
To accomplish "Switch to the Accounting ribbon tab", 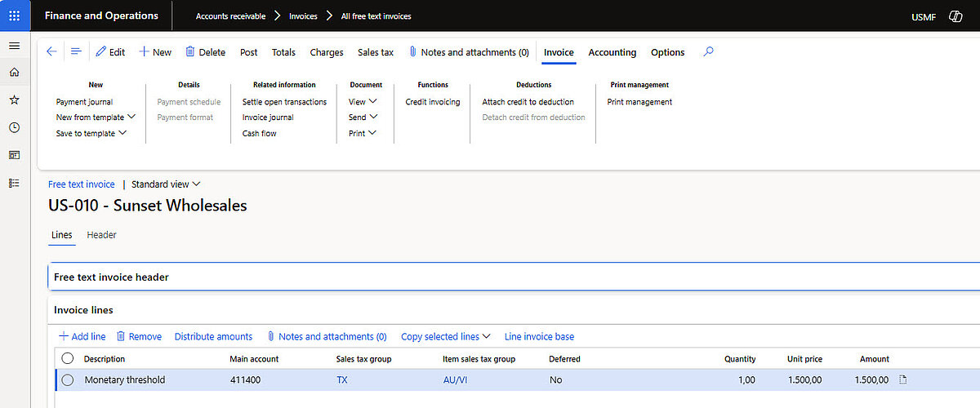I will click(612, 52).
